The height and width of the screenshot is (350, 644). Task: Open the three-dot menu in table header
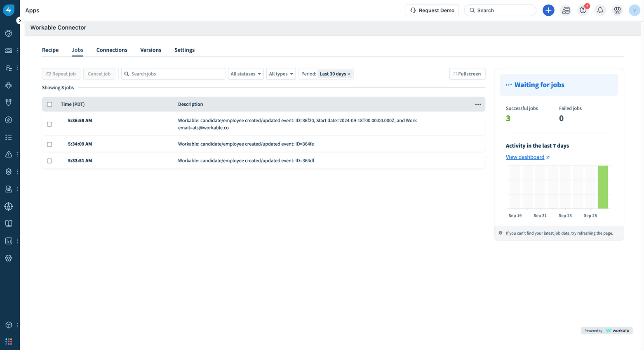tap(478, 104)
